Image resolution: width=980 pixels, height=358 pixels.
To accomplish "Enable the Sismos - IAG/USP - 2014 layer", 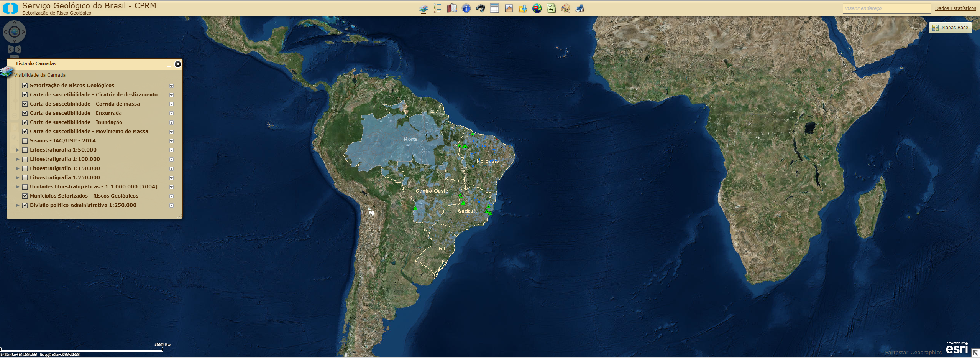I will [25, 141].
